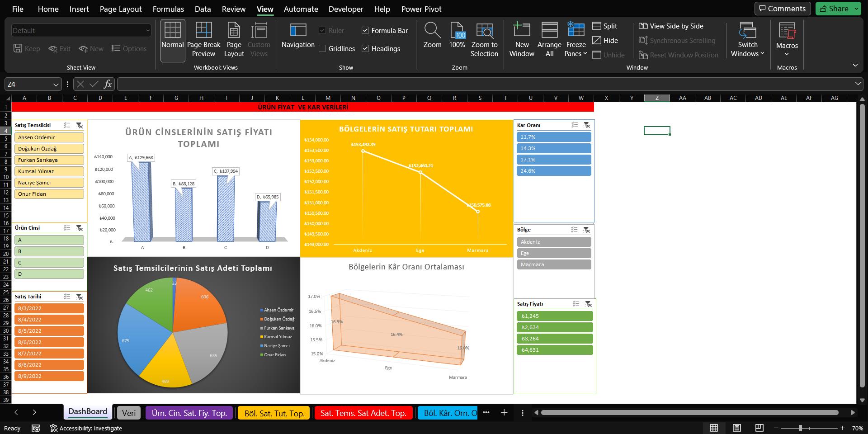The width and height of the screenshot is (868, 434).
Task: Open the Switch Windows dropdown
Action: (x=748, y=53)
